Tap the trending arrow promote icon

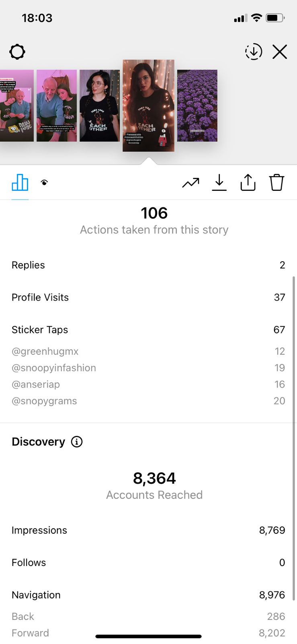click(190, 183)
